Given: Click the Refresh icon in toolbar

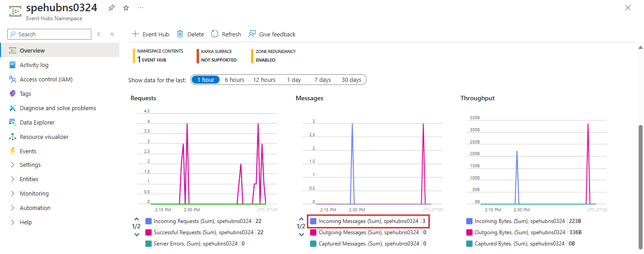Looking at the screenshot, I should click(x=215, y=34).
